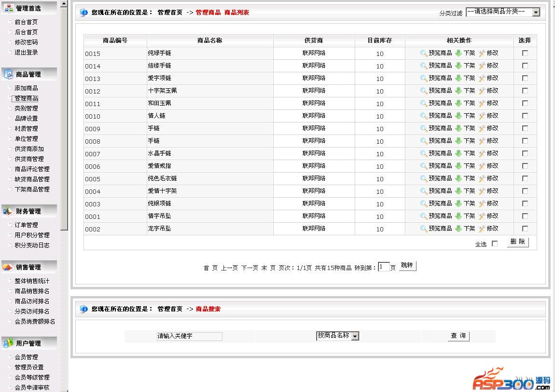Click the 财务管理 section header icon
The image size is (555, 392).
pyautogui.click(x=7, y=211)
